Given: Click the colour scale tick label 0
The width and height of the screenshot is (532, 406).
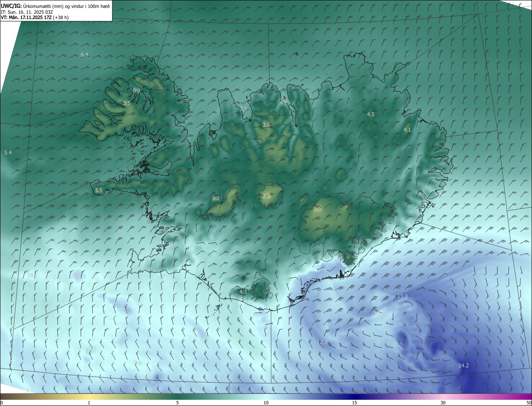Looking at the screenshot, I should pyautogui.click(x=2, y=403).
